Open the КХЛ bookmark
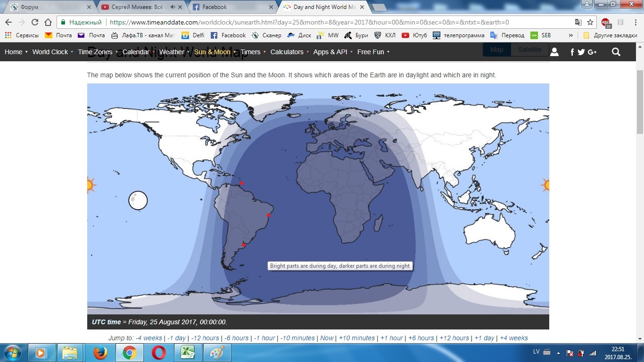Viewport: 644px width, 362px height. point(385,35)
